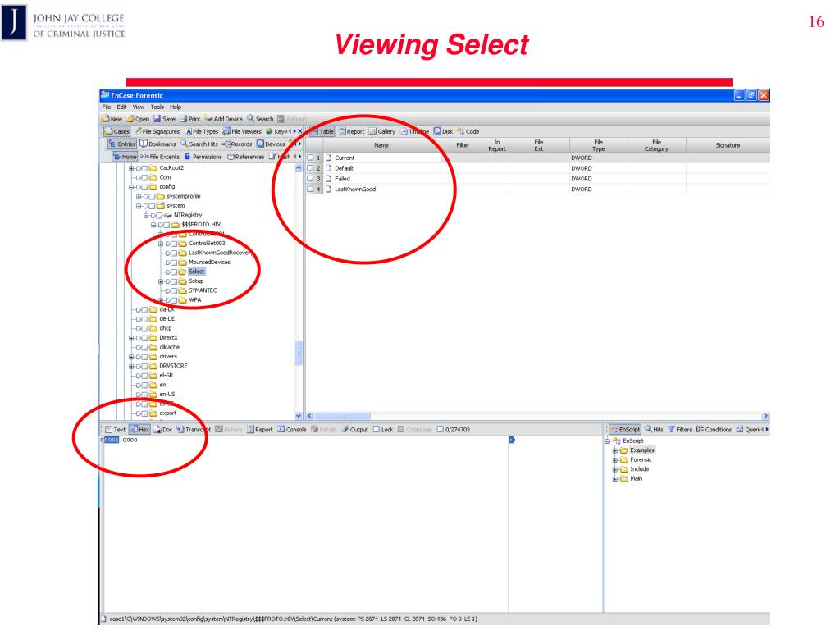Click the horizontal scrollbar thumb in table pane
This screenshot has width=840, height=630.
pyautogui.click(x=342, y=416)
